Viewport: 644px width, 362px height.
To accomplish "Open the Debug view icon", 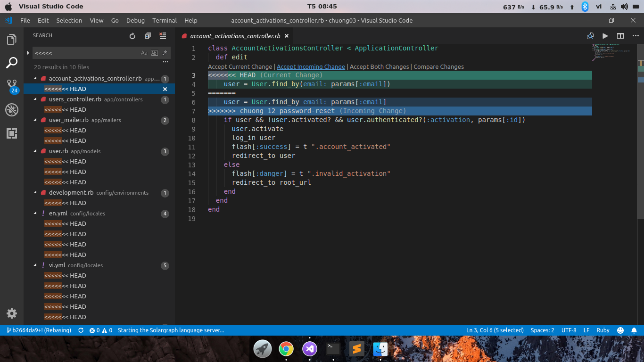I will [12, 110].
